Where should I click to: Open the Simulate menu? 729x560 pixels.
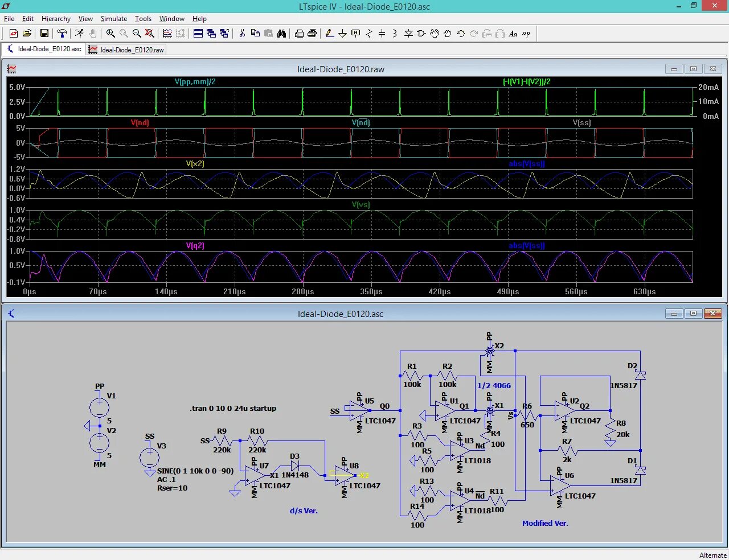click(114, 19)
